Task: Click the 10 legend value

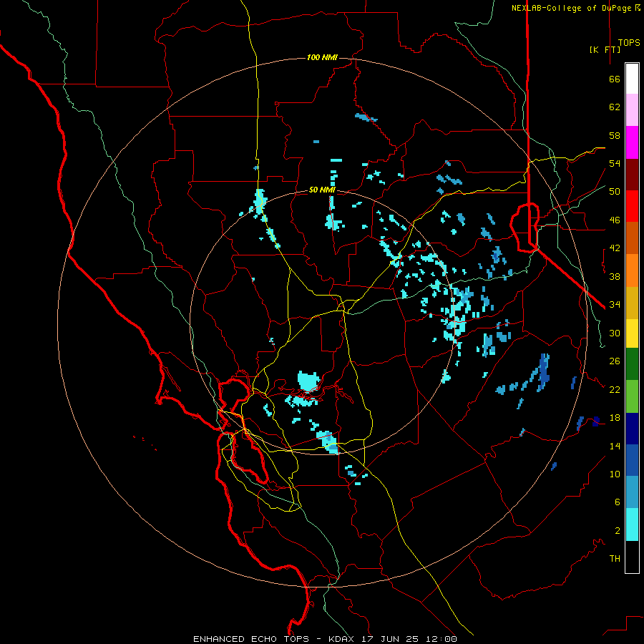Action: [615, 474]
